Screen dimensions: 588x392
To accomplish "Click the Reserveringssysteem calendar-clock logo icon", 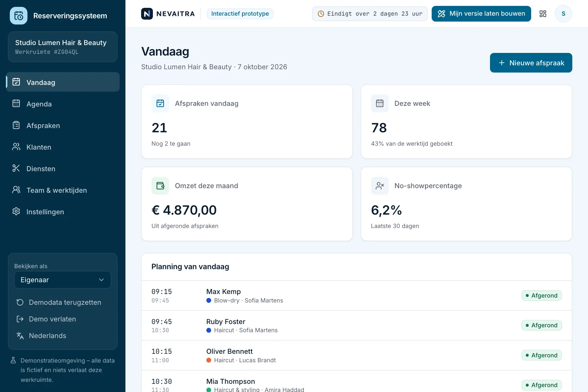I will [19, 16].
